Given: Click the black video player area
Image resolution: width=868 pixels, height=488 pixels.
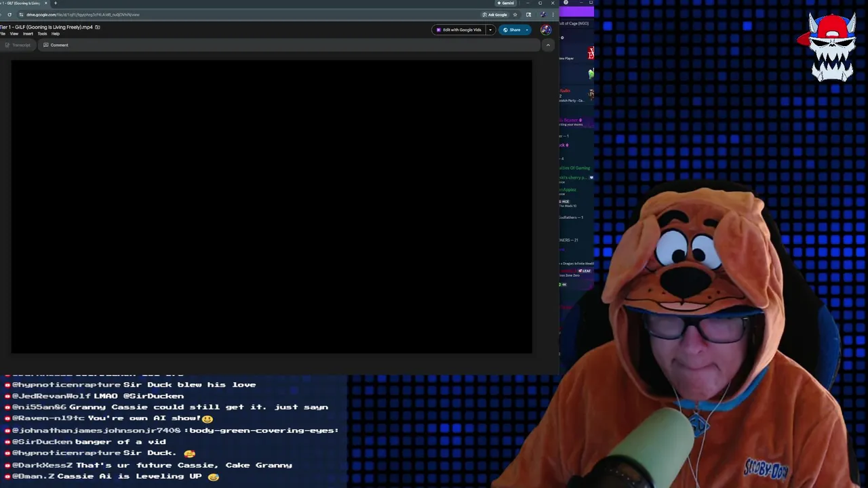Looking at the screenshot, I should coord(271,207).
